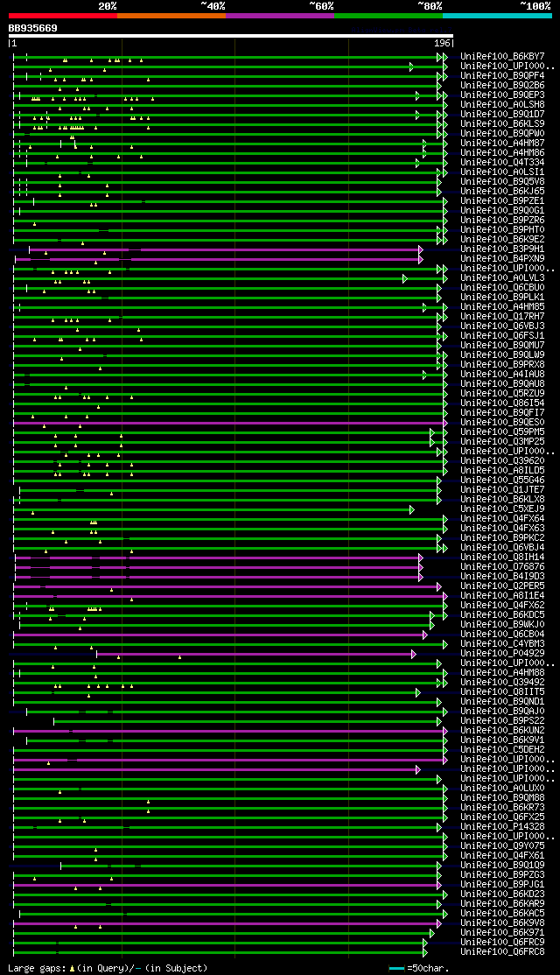The height and width of the screenshot is (975, 560).
Task: Select the UniRef100_A0LUX0 label
Action: [x=503, y=789]
